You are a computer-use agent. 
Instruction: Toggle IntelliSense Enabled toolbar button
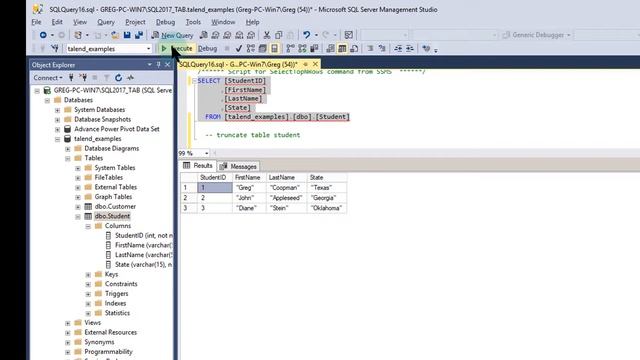click(274, 49)
